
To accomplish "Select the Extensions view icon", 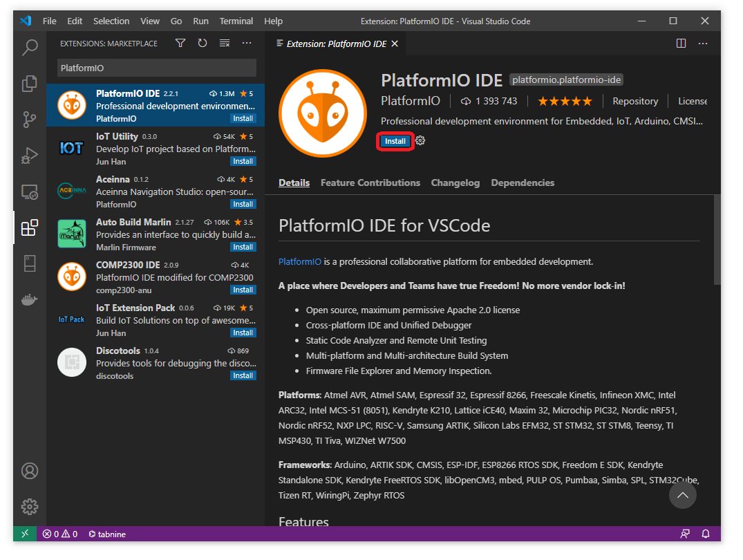I will coord(30,228).
